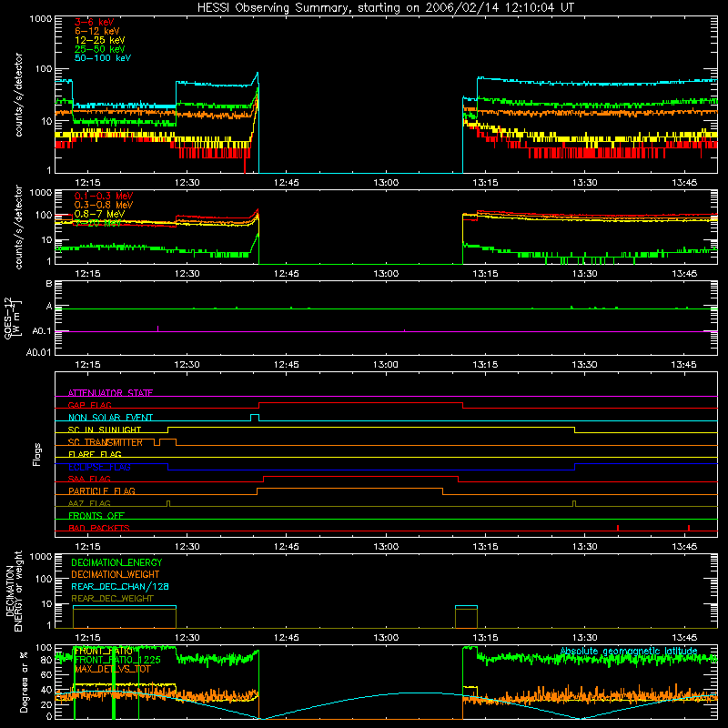Click the GAP_FLAG label
The height and width of the screenshot is (728, 728).
[89, 405]
